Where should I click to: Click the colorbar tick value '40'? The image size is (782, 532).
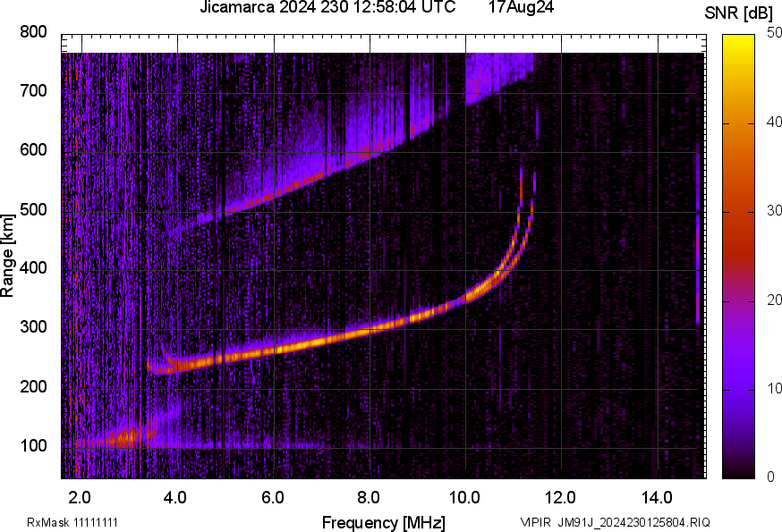pyautogui.click(x=774, y=122)
